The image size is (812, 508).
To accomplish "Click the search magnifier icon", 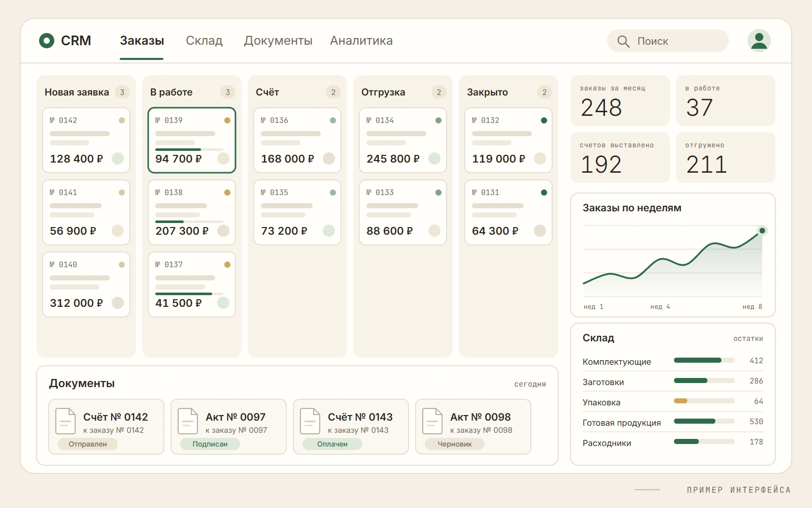I will coord(623,41).
